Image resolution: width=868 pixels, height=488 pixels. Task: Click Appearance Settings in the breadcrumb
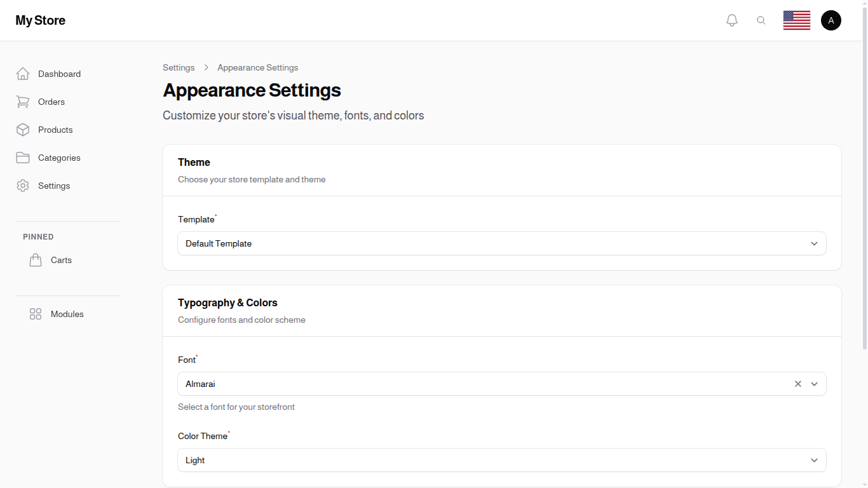[x=257, y=67]
